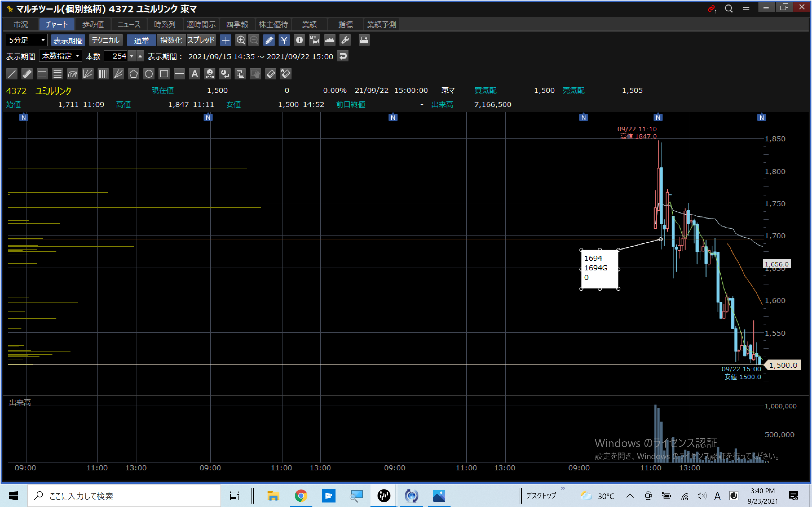
Task: Click the テクニカル button
Action: click(x=105, y=40)
